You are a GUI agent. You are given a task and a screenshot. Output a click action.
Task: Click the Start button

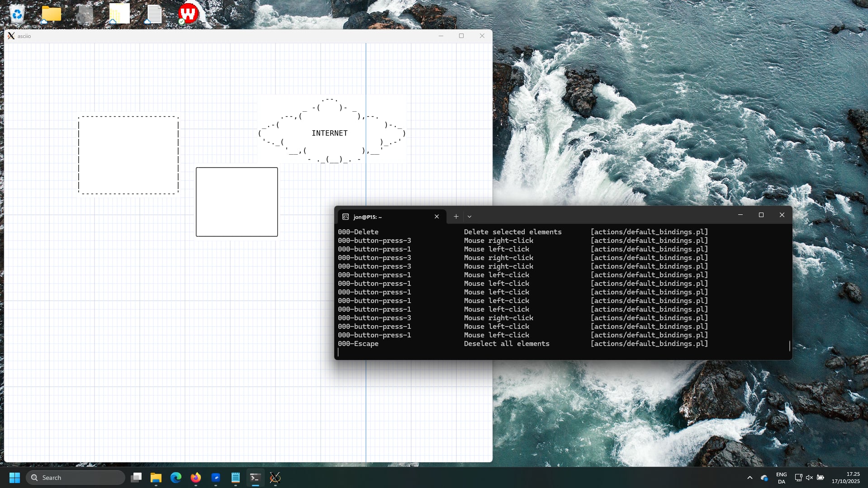pyautogui.click(x=14, y=478)
